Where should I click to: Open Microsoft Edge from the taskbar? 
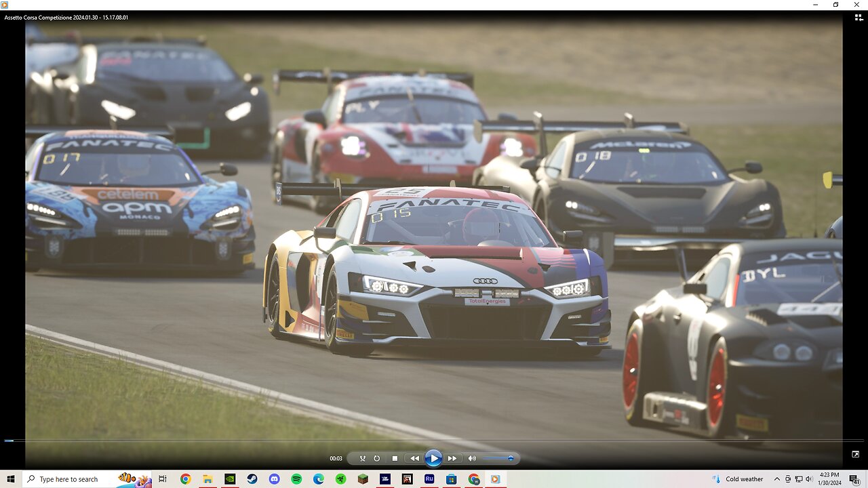coord(319,479)
